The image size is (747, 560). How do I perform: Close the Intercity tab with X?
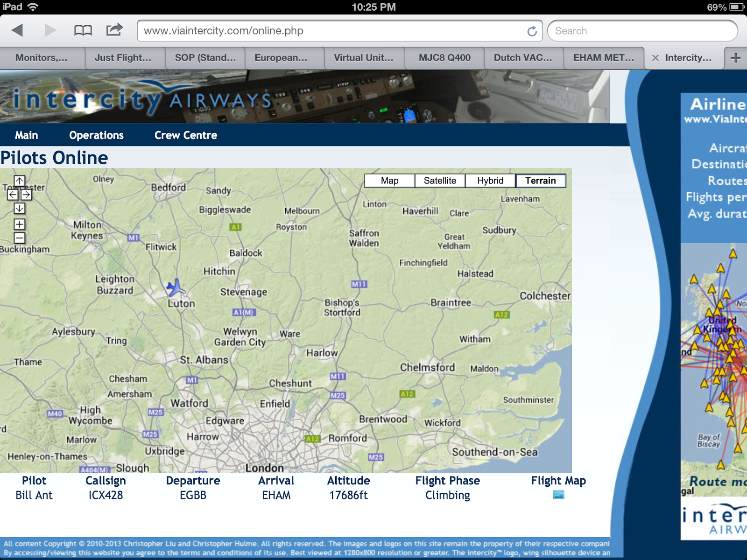tap(655, 58)
